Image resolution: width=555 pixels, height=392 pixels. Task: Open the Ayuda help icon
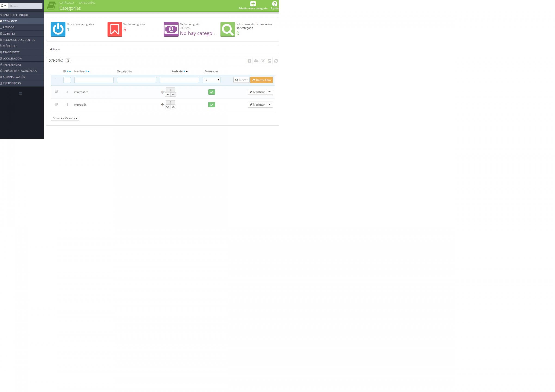[274, 4]
